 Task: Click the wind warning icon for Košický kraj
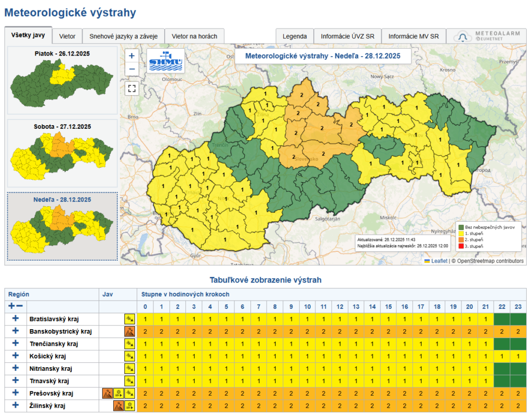click(x=129, y=356)
